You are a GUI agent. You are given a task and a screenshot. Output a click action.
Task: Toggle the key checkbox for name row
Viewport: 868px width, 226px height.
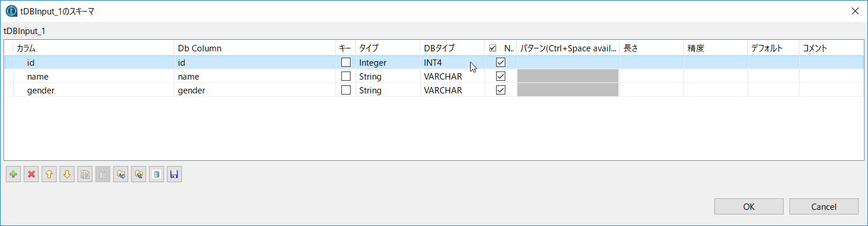(x=346, y=76)
